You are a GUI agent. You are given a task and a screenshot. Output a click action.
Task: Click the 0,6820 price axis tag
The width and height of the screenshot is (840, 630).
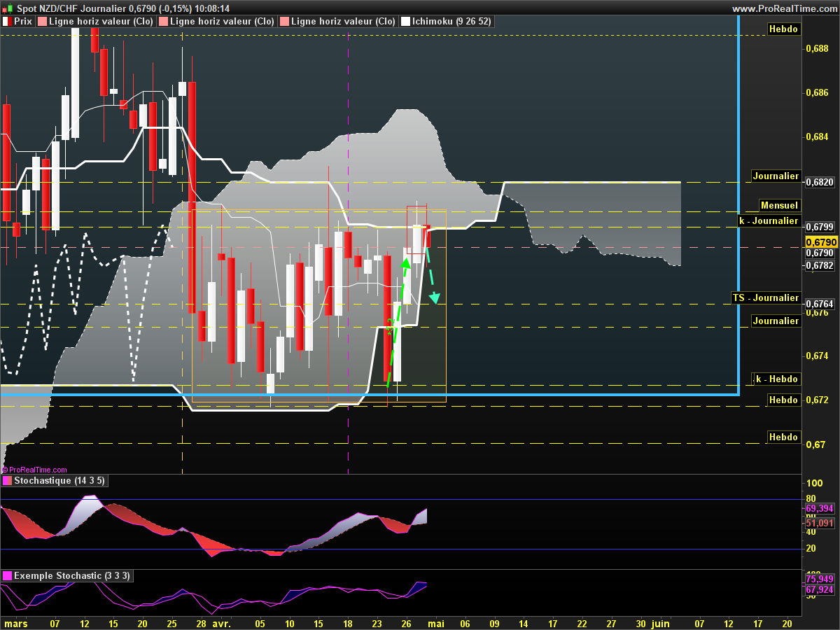[x=820, y=182]
